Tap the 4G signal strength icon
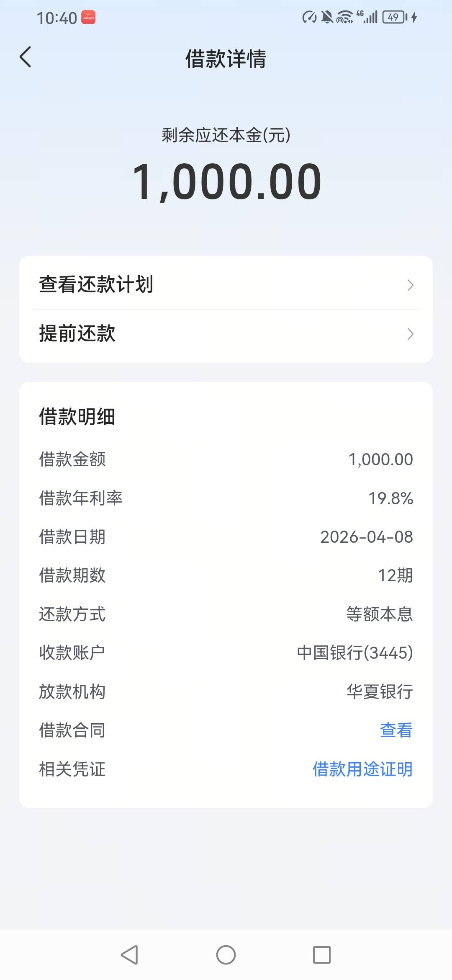The height and width of the screenshot is (980, 452). pos(367,17)
